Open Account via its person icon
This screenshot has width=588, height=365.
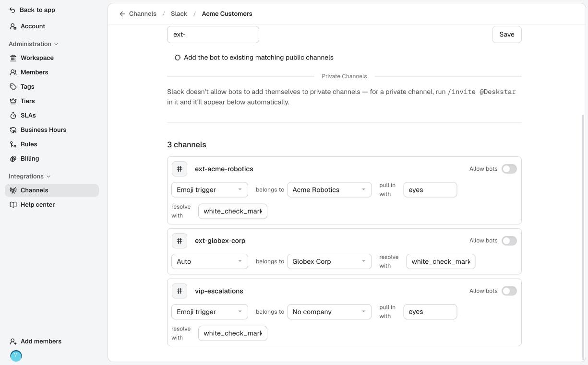(x=13, y=26)
